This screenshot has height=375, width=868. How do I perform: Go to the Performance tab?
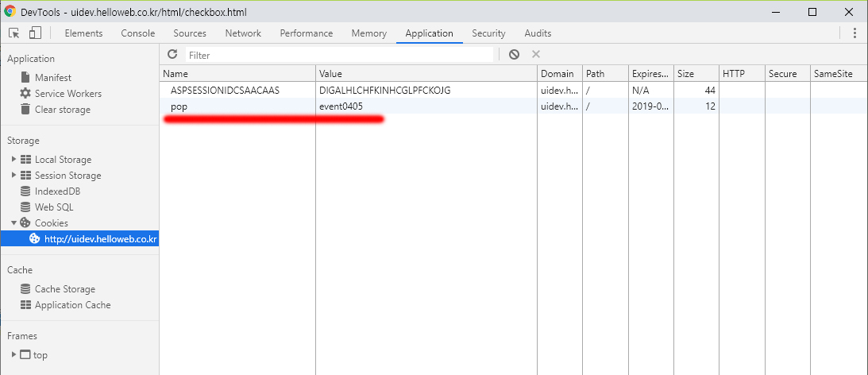pyautogui.click(x=306, y=33)
